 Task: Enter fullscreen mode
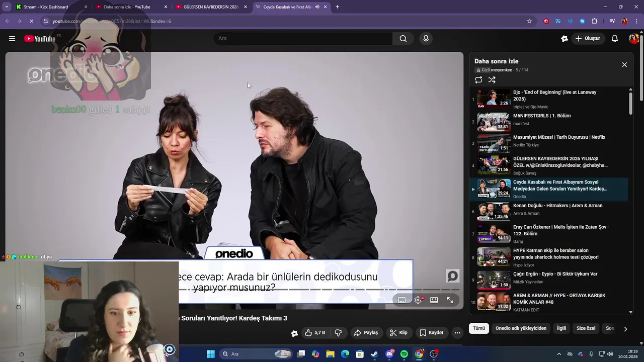pos(450,300)
